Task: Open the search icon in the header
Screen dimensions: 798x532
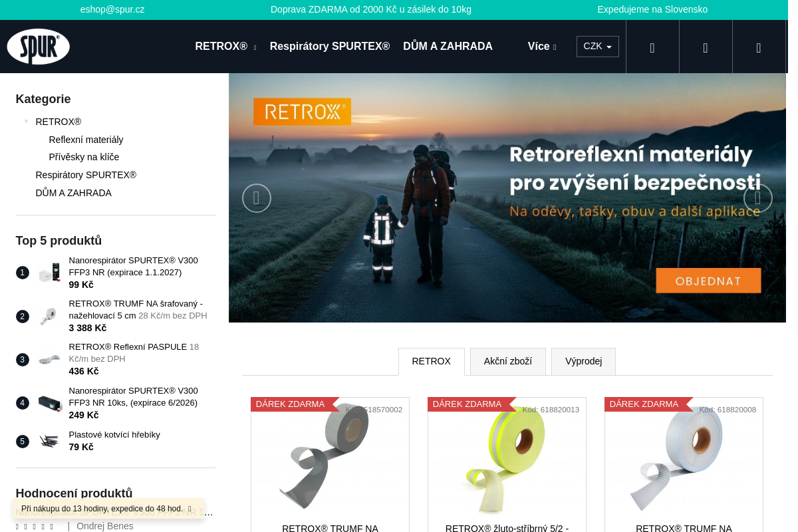Action: 652,47
